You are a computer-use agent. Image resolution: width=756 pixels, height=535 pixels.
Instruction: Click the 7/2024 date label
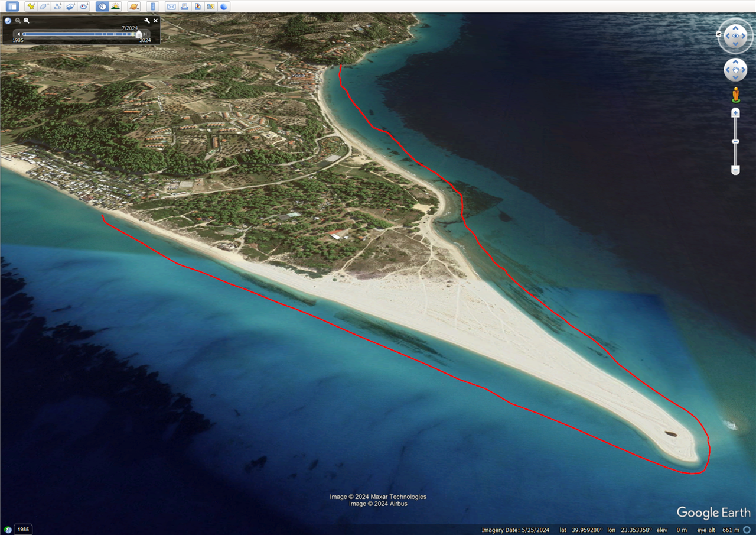(130, 28)
